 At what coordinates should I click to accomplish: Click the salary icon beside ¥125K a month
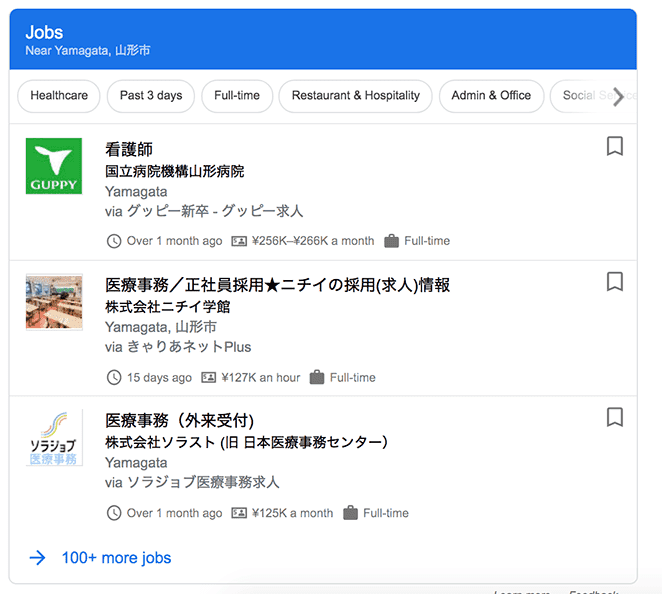[239, 513]
